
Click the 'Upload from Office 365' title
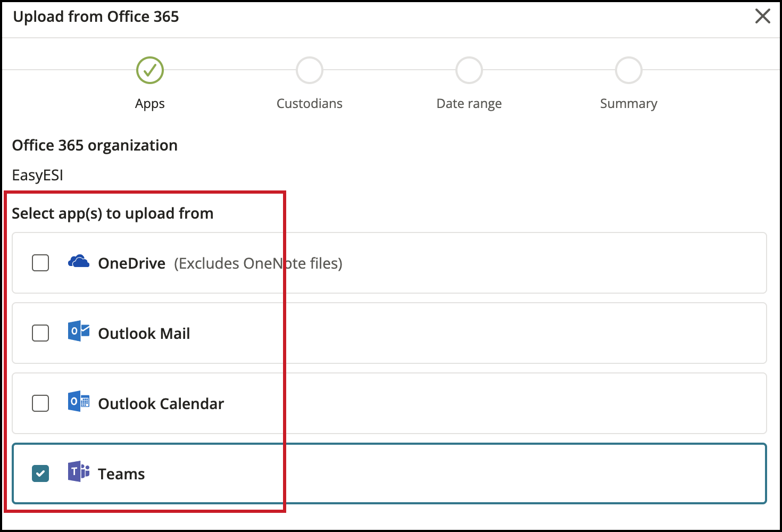(x=96, y=16)
